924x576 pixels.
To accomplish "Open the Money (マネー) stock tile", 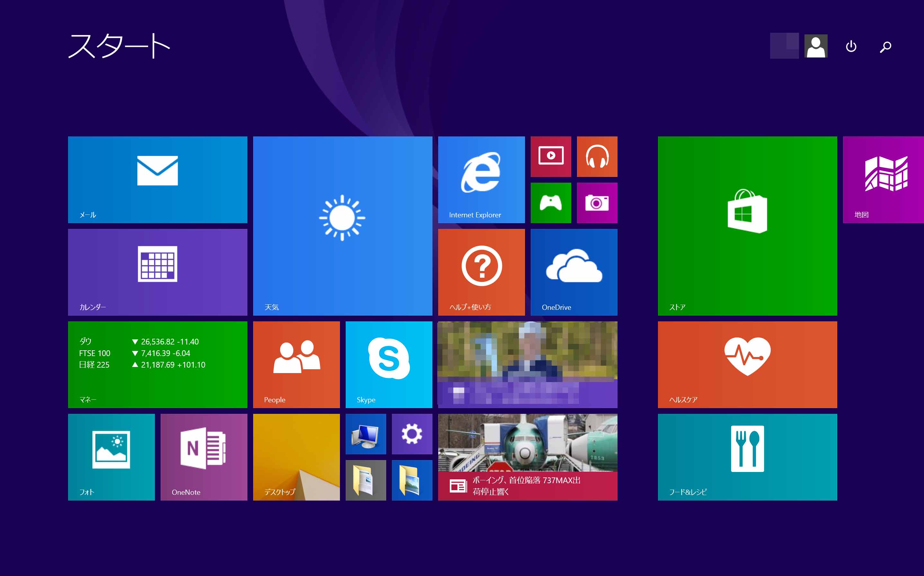I will (x=157, y=364).
